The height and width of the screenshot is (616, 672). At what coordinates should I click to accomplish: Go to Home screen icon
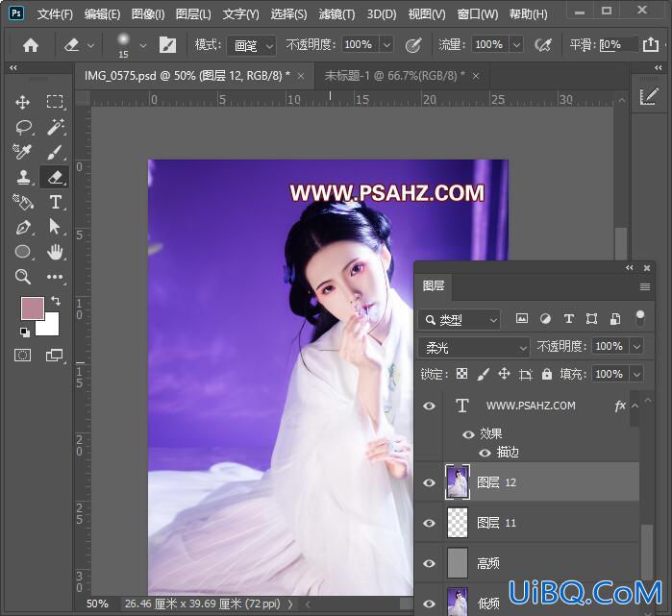pos(31,45)
